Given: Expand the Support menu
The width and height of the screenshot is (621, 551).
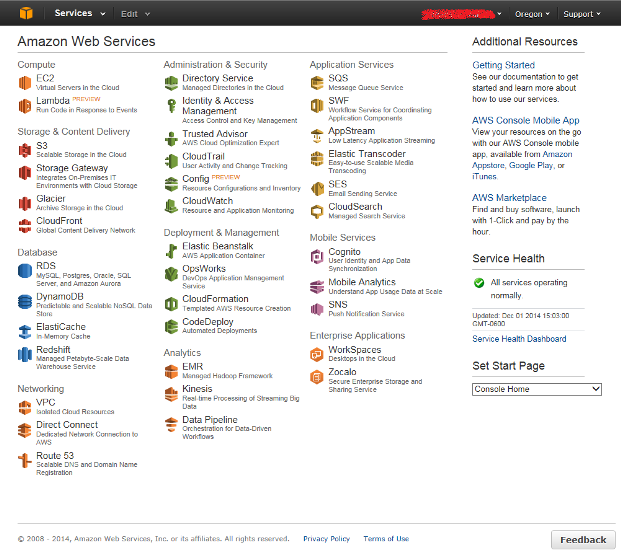Looking at the screenshot, I should tap(582, 14).
